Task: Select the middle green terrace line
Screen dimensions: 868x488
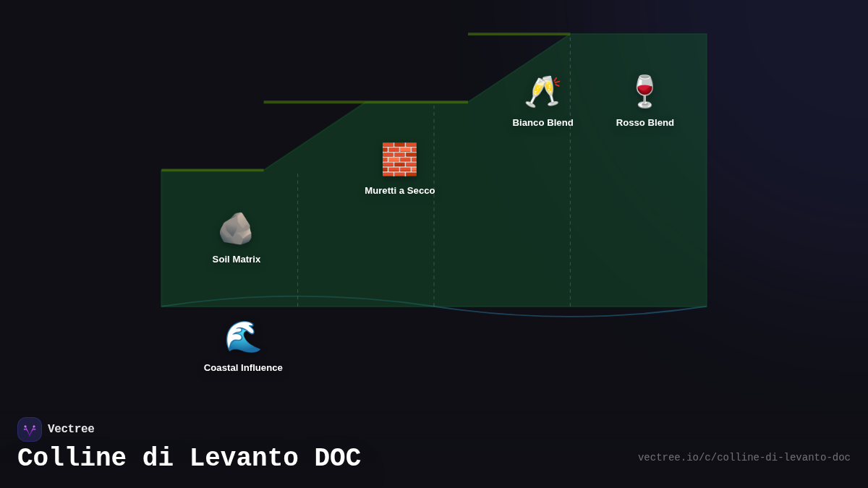Action: tap(365, 102)
